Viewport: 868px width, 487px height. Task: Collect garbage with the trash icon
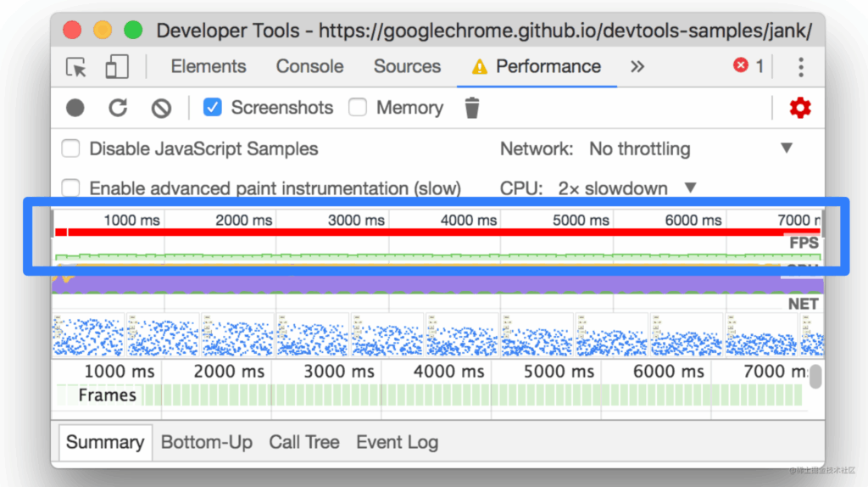coord(471,108)
